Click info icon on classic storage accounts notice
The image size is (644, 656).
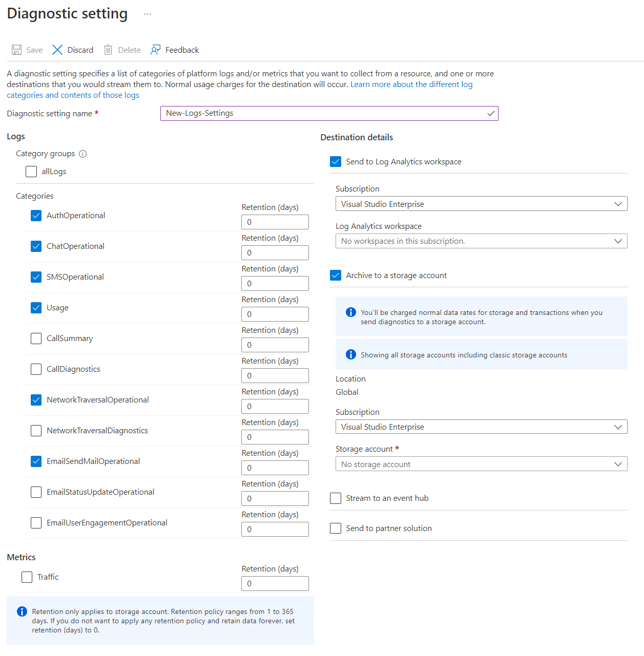pos(351,354)
